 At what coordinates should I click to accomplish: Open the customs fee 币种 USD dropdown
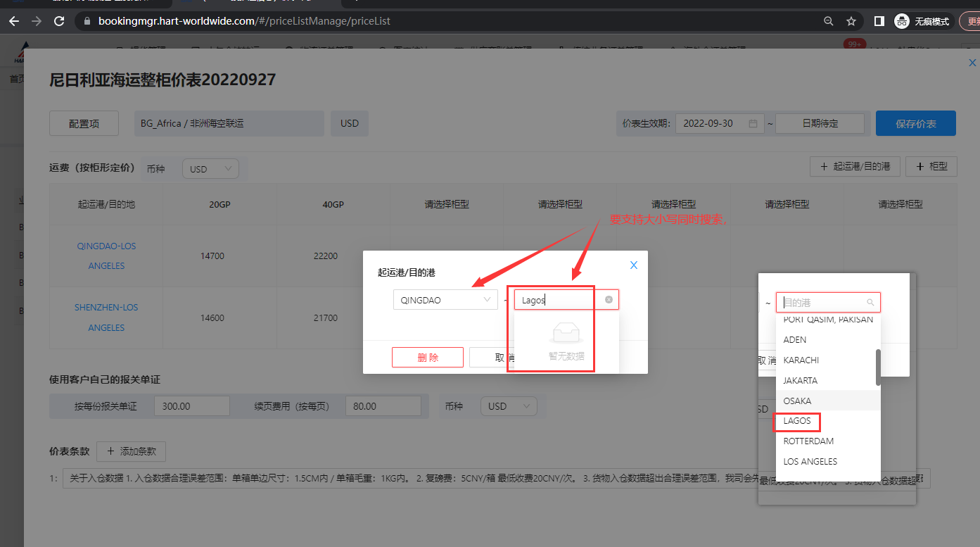click(x=509, y=406)
